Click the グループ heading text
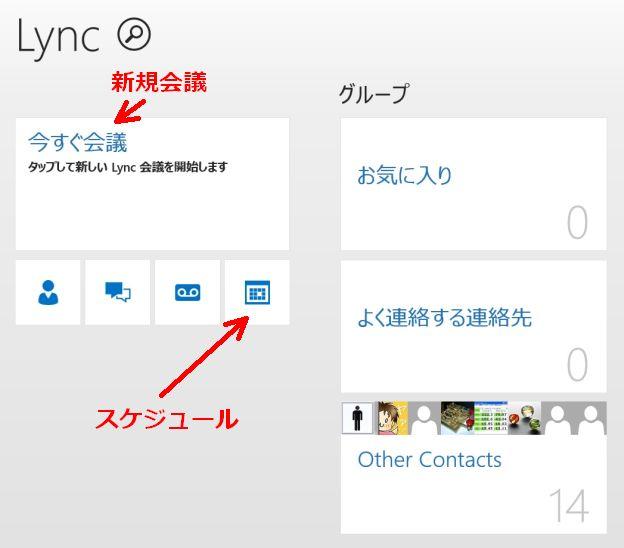624x548 pixels. tap(373, 94)
